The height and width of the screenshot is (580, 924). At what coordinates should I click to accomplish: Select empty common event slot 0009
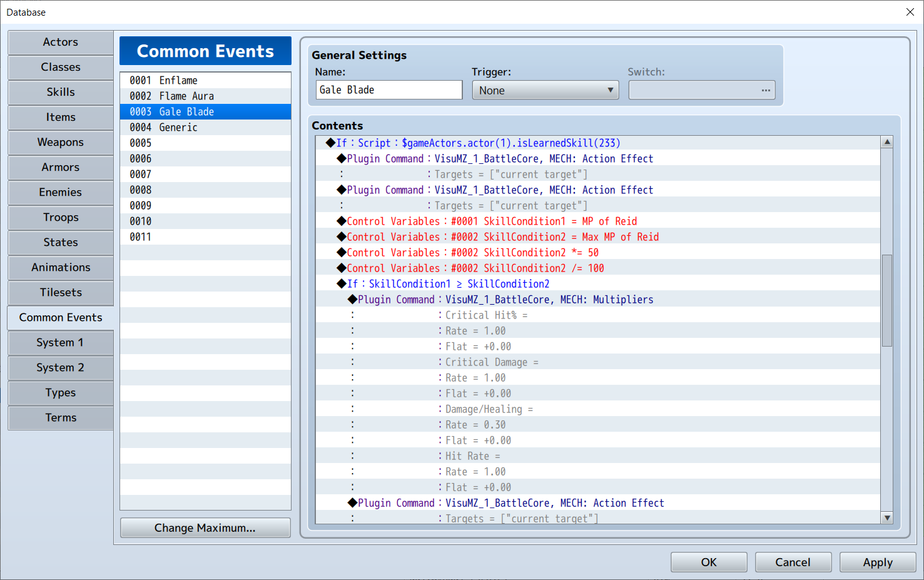(x=205, y=206)
